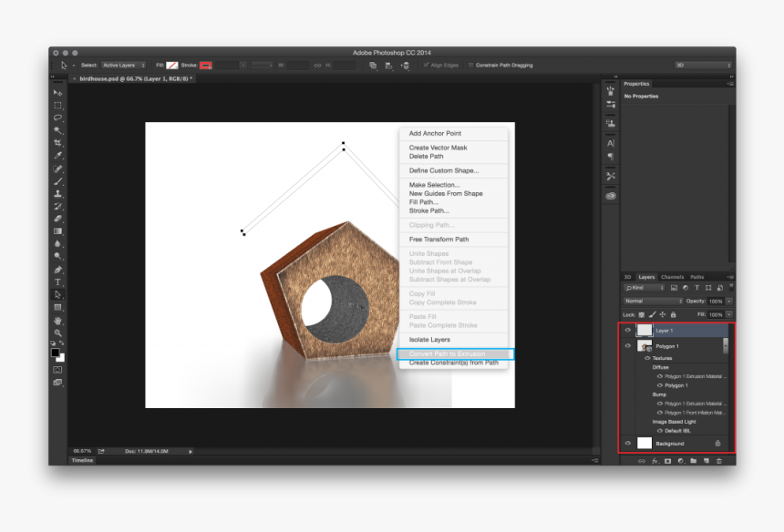784x532 pixels.
Task: Open the Select Active Layers dropdown
Action: coord(122,66)
